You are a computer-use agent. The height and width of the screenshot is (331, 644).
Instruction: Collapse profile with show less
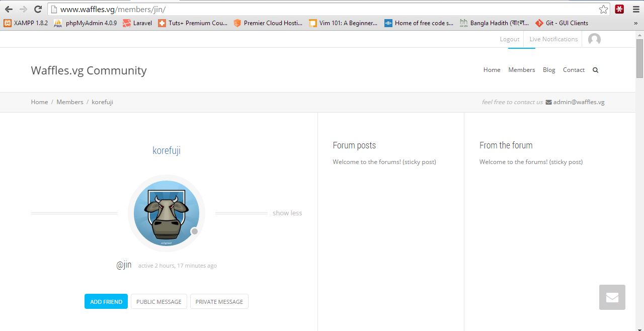287,213
